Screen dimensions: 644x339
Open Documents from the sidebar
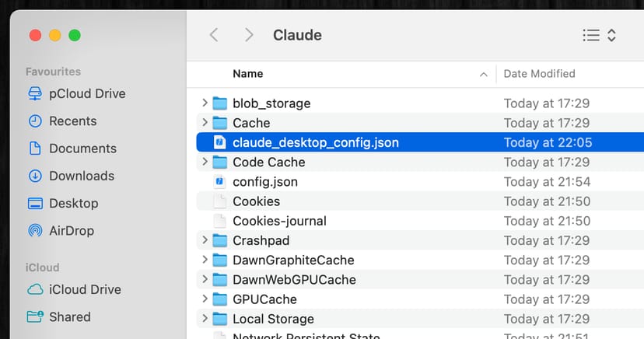click(x=82, y=149)
